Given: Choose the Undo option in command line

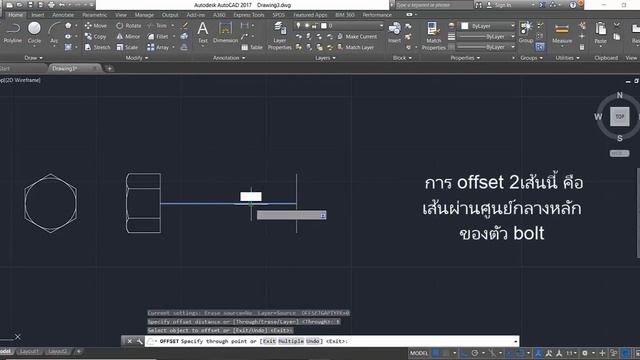Looking at the screenshot, I should [313, 341].
